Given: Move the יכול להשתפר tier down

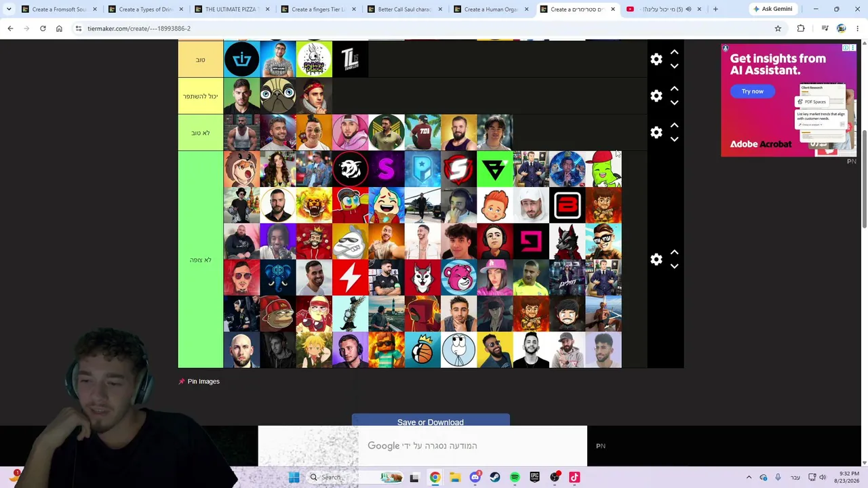Looking at the screenshot, I should (674, 103).
